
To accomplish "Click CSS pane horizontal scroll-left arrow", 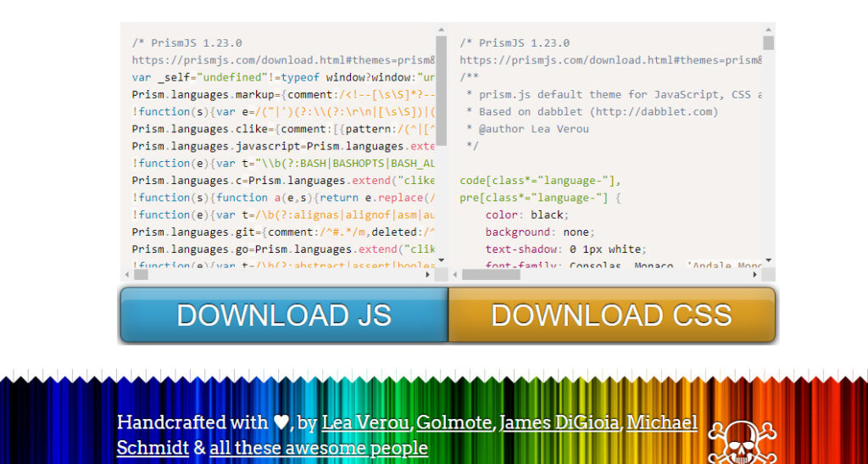I will 455,275.
